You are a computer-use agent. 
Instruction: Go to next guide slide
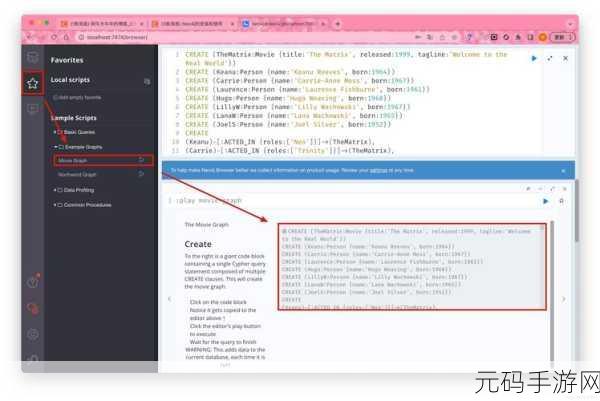pyautogui.click(x=563, y=299)
